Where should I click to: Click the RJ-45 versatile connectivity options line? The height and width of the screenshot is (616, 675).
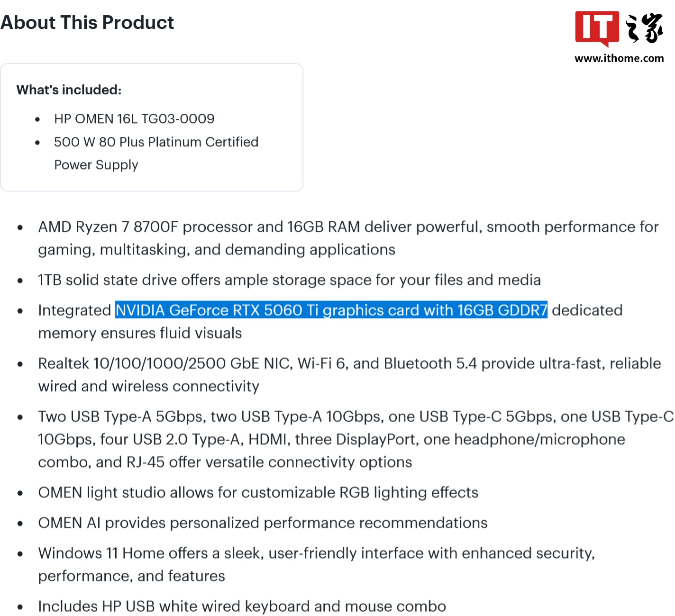tap(225, 462)
